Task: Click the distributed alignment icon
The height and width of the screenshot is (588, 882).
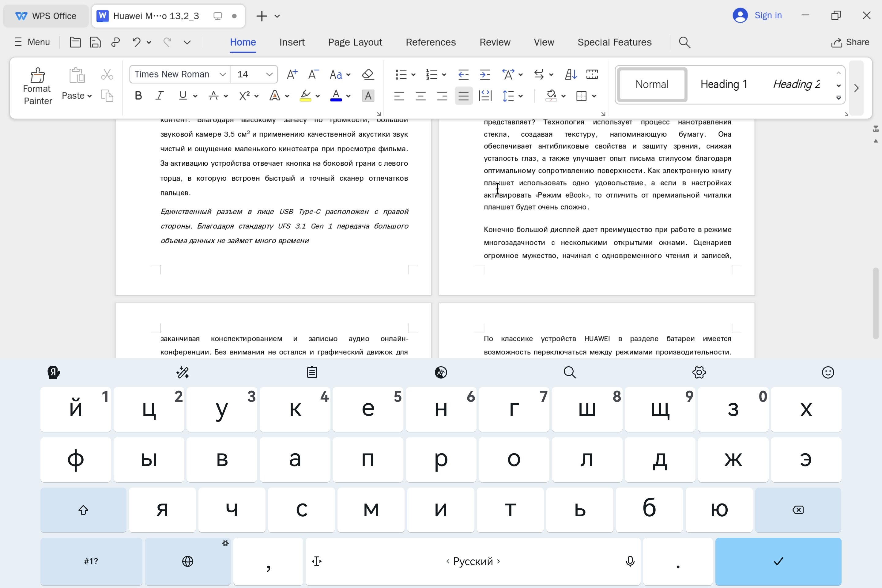Action: 485,96
